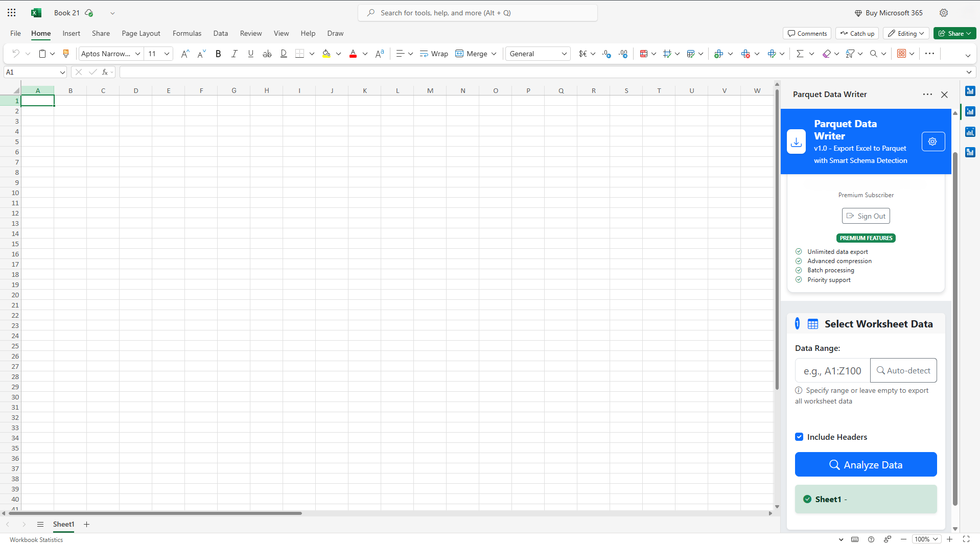This screenshot has height=544, width=980.
Task: Click the Clear eraser icon
Action: pos(827,54)
